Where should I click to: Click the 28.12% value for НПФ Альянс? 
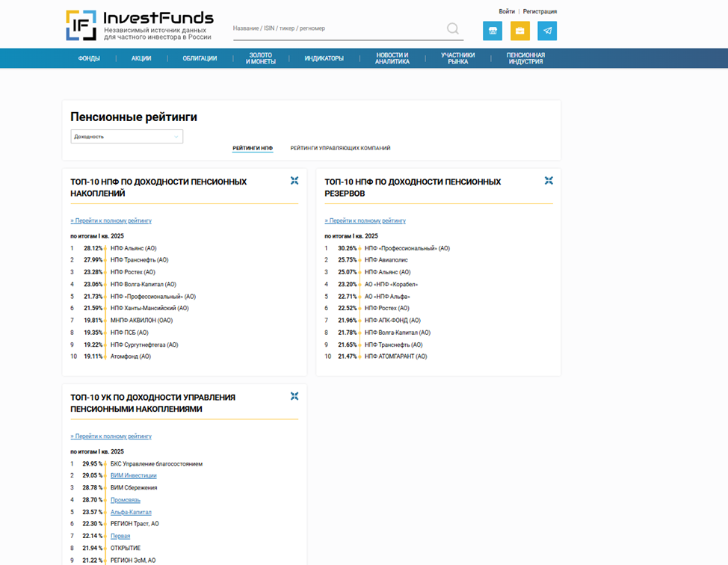[93, 248]
